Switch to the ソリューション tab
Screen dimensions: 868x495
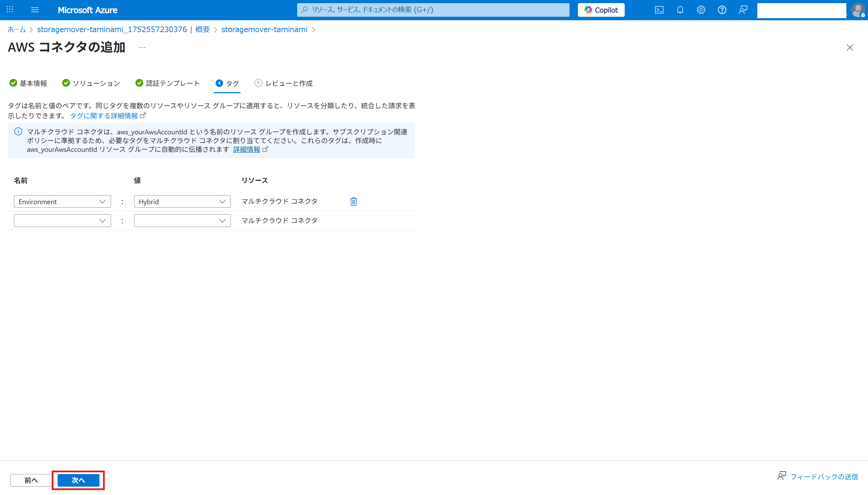(x=91, y=83)
